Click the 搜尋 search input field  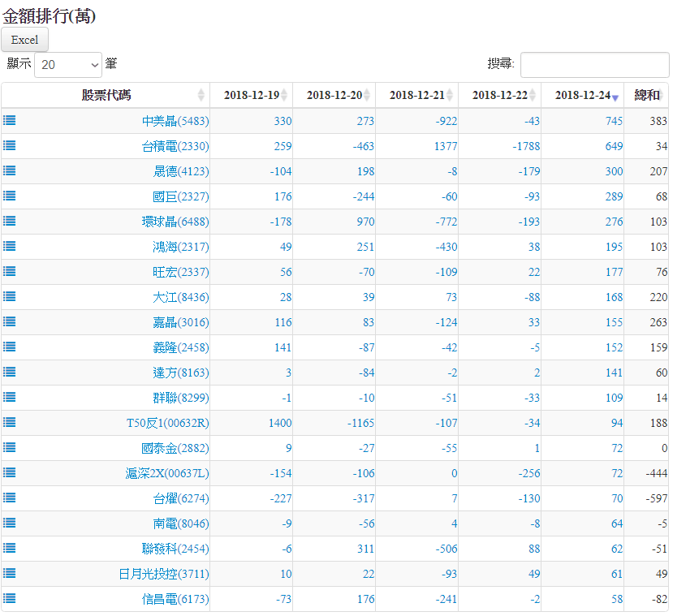(x=594, y=65)
